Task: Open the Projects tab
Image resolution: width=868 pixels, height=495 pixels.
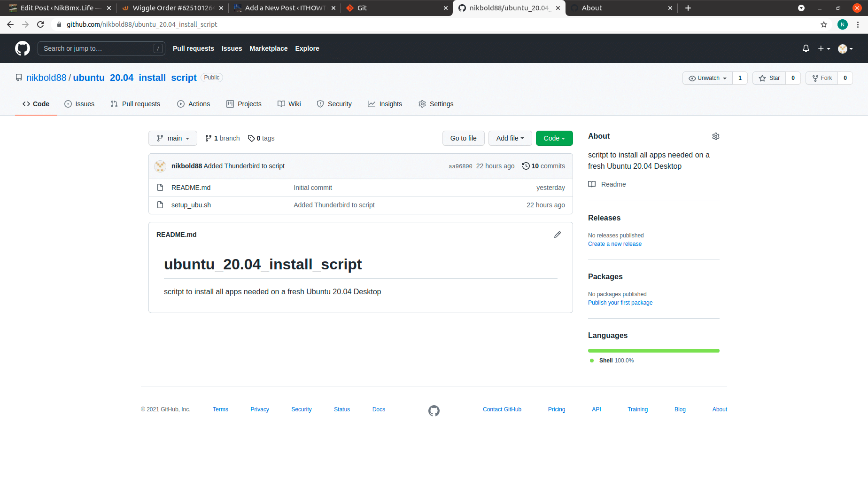Action: [x=244, y=104]
